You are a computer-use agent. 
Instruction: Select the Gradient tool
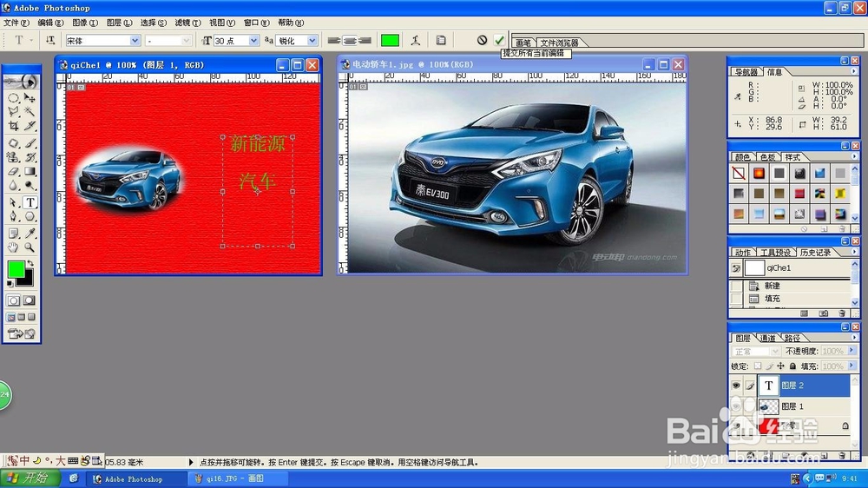tap(30, 171)
